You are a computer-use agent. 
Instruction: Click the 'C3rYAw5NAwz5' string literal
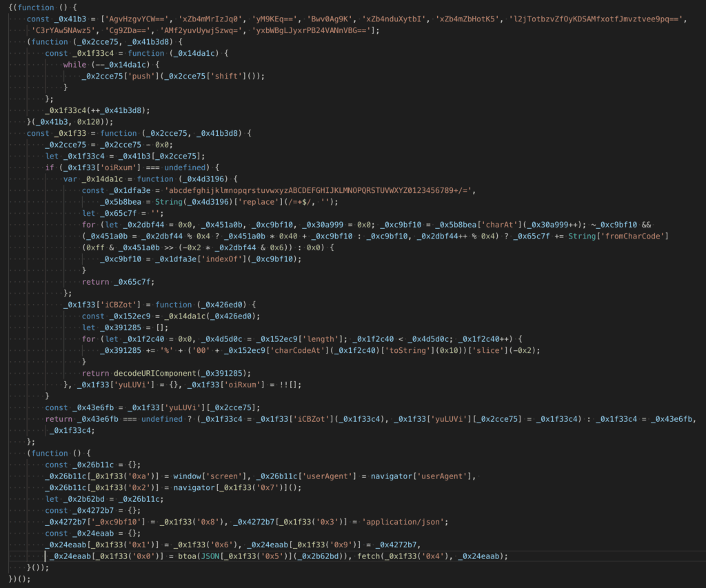tap(63, 30)
